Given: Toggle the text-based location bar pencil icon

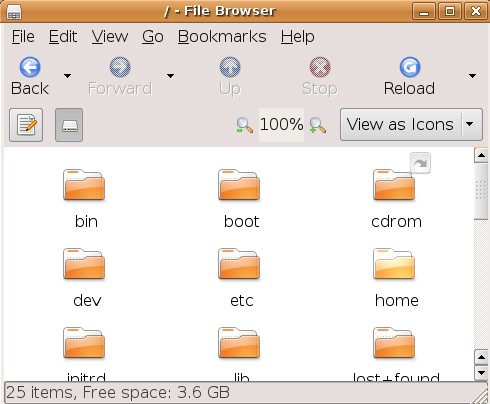Looking at the screenshot, I should coord(26,125).
